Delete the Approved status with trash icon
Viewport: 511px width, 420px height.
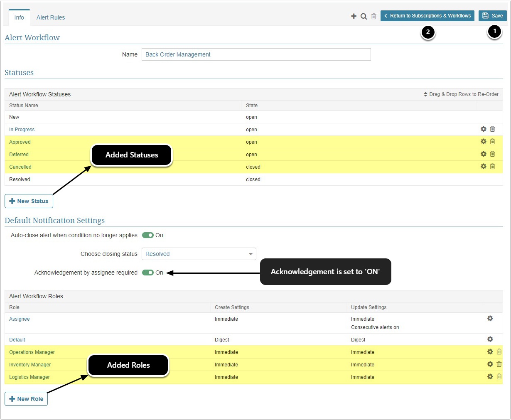tap(492, 142)
